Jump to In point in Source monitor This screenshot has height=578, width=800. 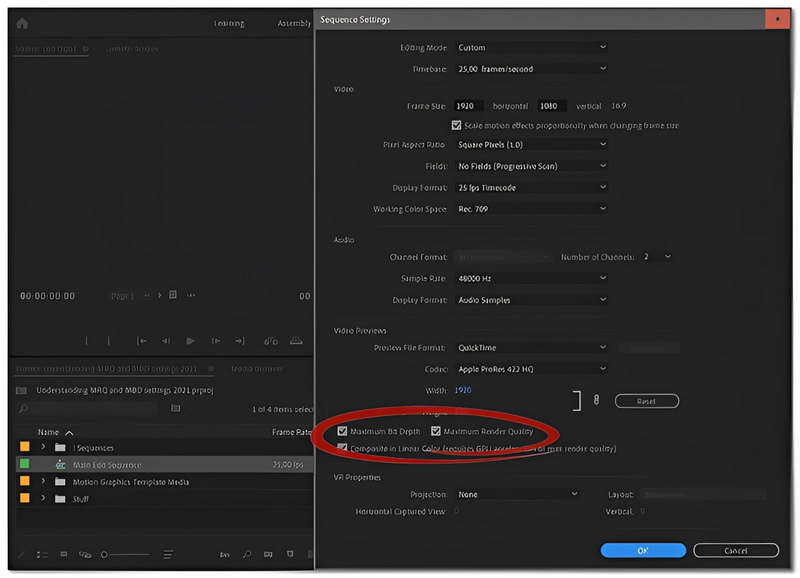tap(141, 340)
